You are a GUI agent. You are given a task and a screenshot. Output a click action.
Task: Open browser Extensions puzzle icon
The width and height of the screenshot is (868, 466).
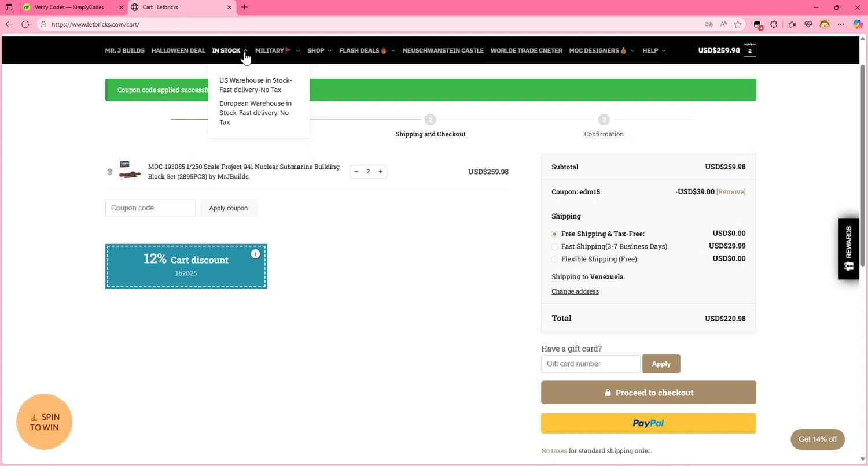774,24
